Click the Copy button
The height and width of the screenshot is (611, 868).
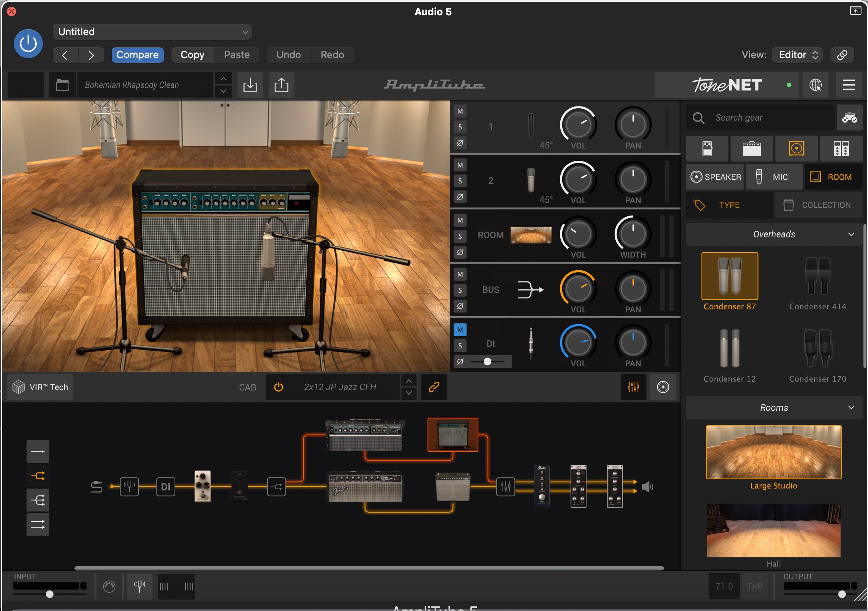[193, 55]
